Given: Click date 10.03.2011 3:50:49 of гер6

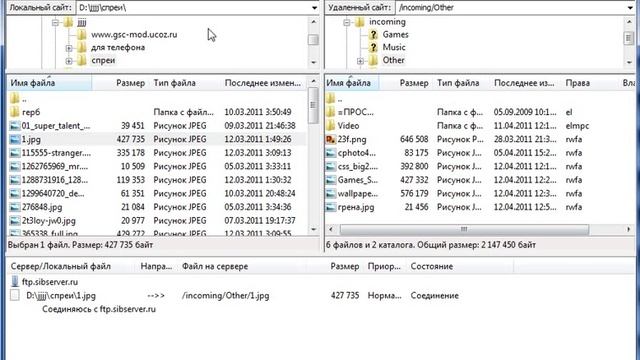Looking at the screenshot, I should (258, 112).
